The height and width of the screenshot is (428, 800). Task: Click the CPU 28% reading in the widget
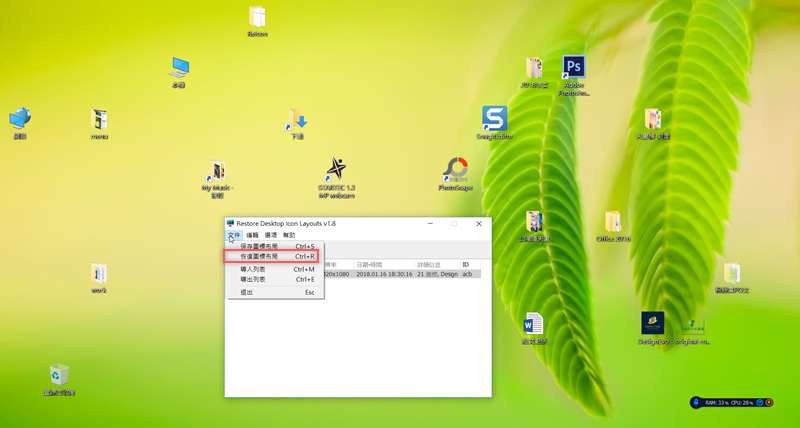740,402
